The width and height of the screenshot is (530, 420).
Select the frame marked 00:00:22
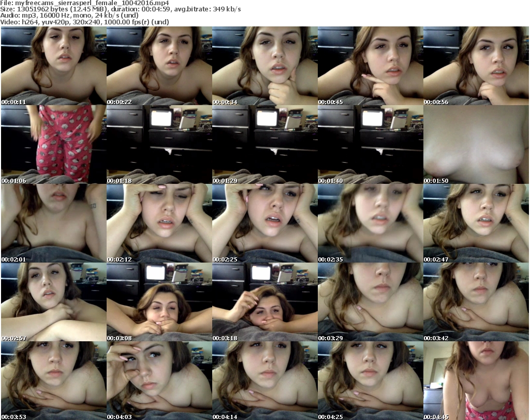pyautogui.click(x=159, y=66)
